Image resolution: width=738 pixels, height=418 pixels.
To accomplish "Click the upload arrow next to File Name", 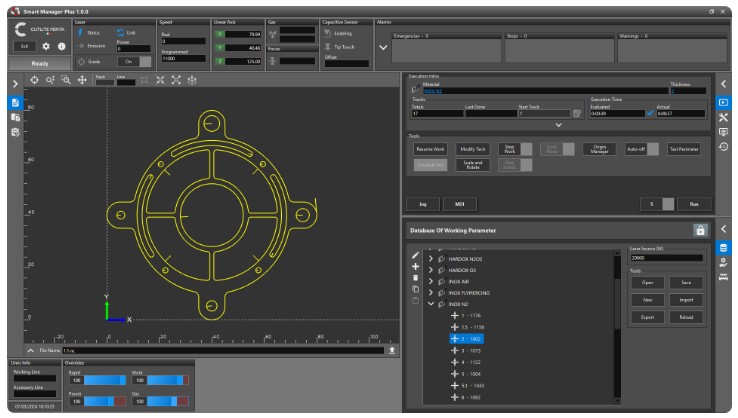I will [392, 350].
